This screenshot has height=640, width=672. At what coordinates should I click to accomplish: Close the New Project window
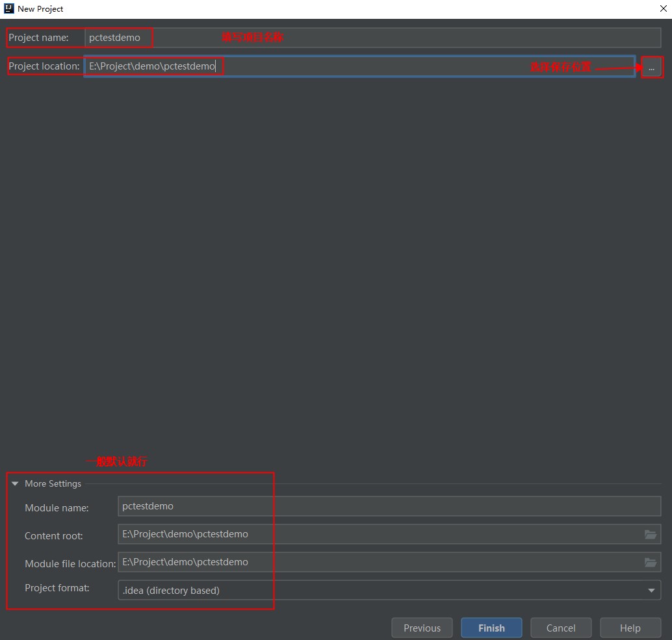[x=663, y=8]
